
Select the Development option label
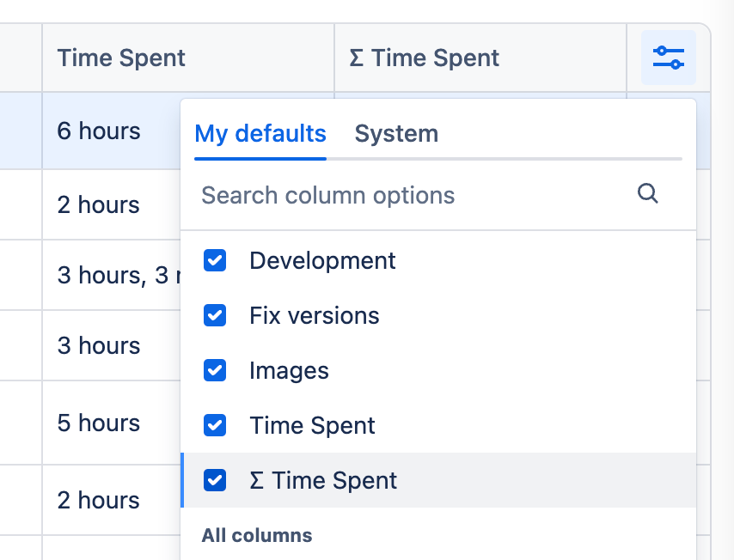pyautogui.click(x=322, y=260)
